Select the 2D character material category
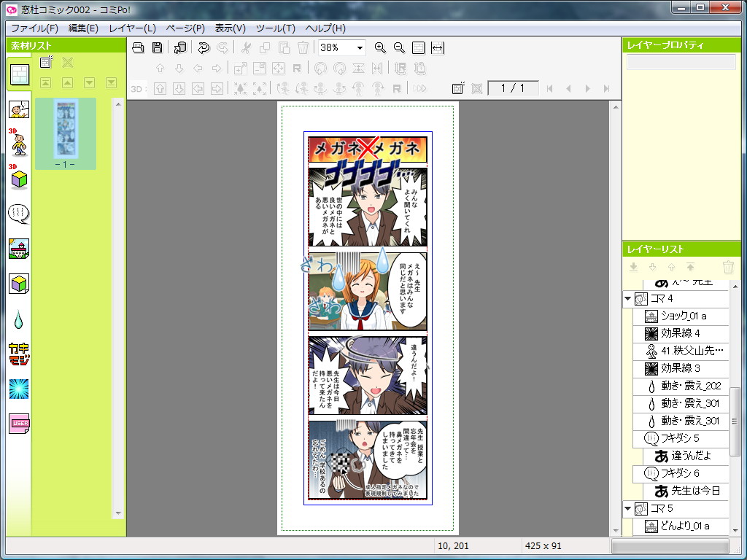 tap(19, 109)
